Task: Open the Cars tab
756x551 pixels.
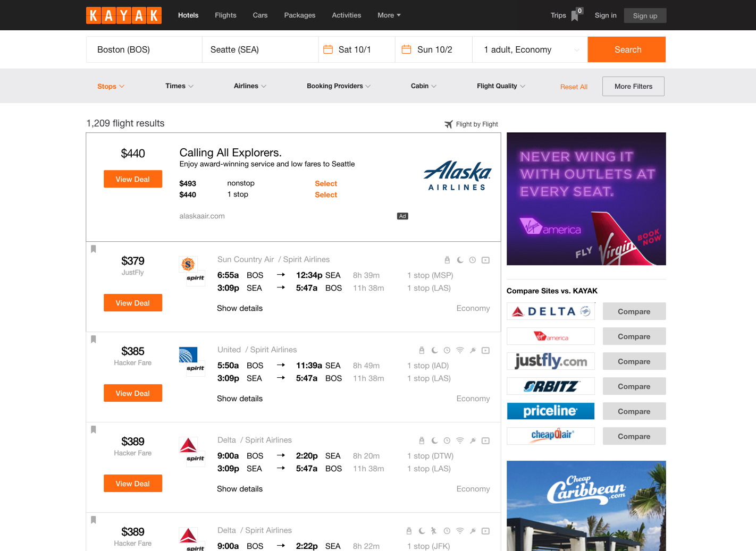Action: click(260, 15)
